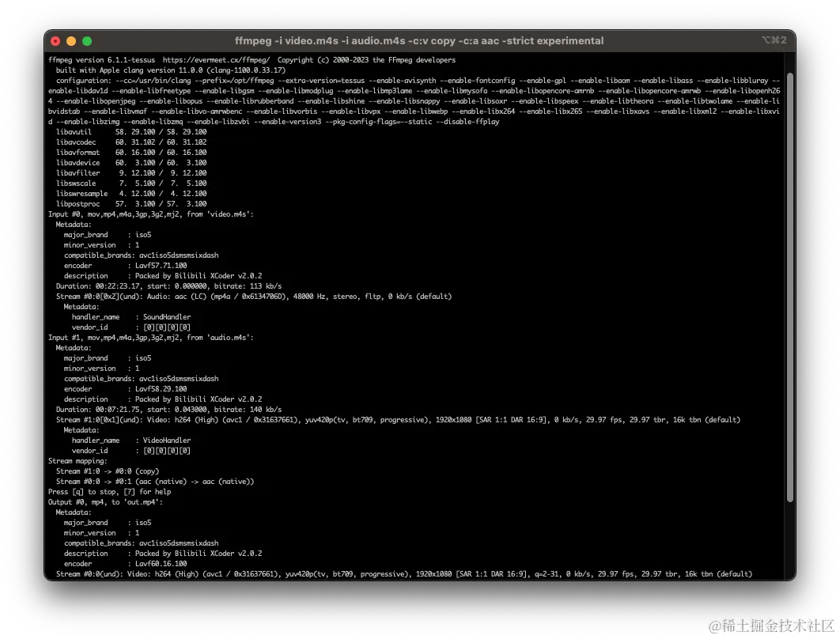Click the yellow minimize traffic light button
840x639 pixels.
(71, 40)
